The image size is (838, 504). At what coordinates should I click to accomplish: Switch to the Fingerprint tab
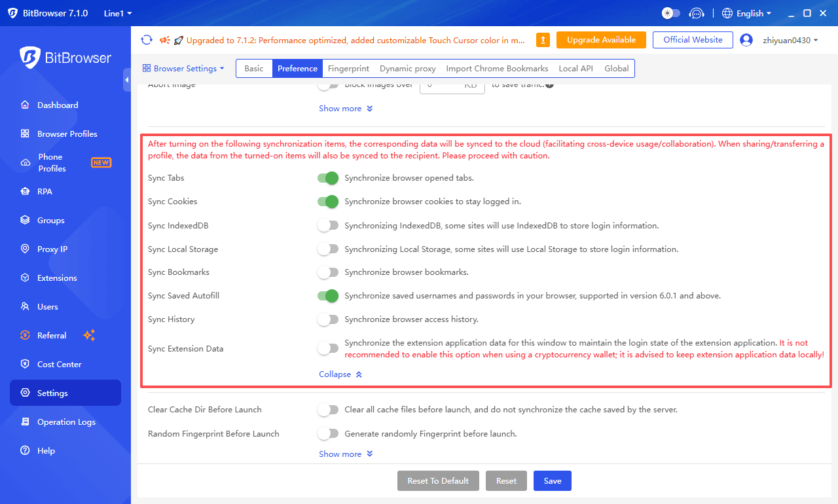[x=348, y=68]
